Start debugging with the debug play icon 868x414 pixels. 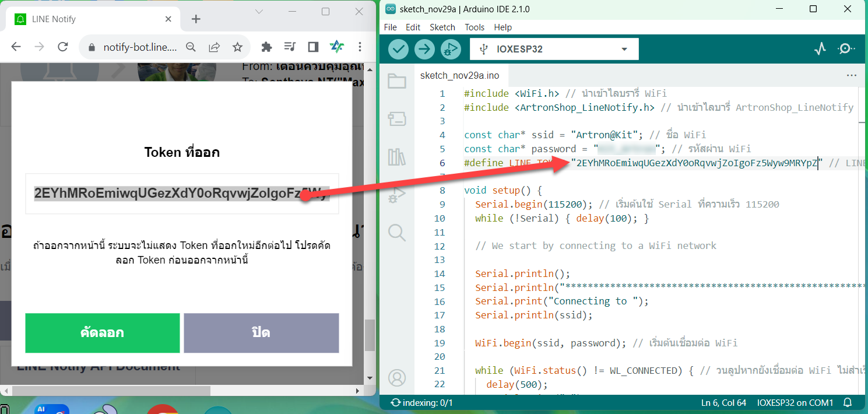point(451,49)
